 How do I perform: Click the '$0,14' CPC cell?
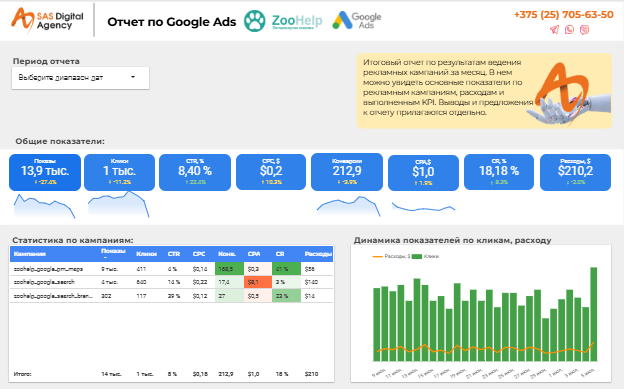tap(200, 269)
